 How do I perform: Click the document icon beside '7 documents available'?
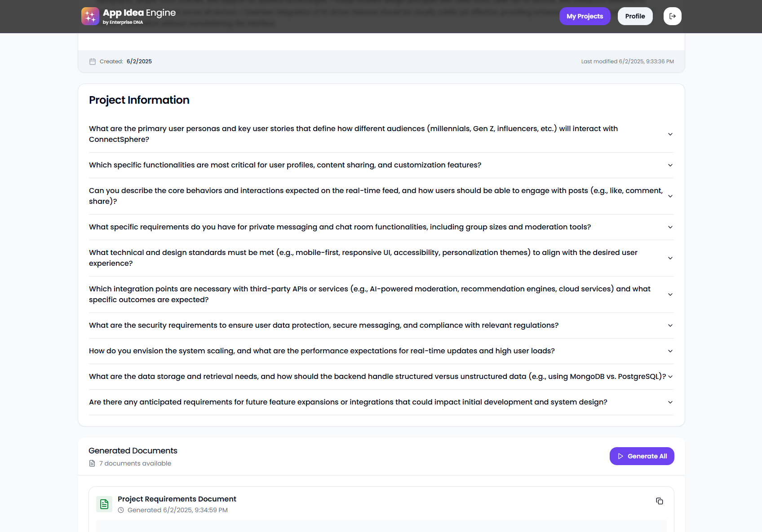point(92,463)
